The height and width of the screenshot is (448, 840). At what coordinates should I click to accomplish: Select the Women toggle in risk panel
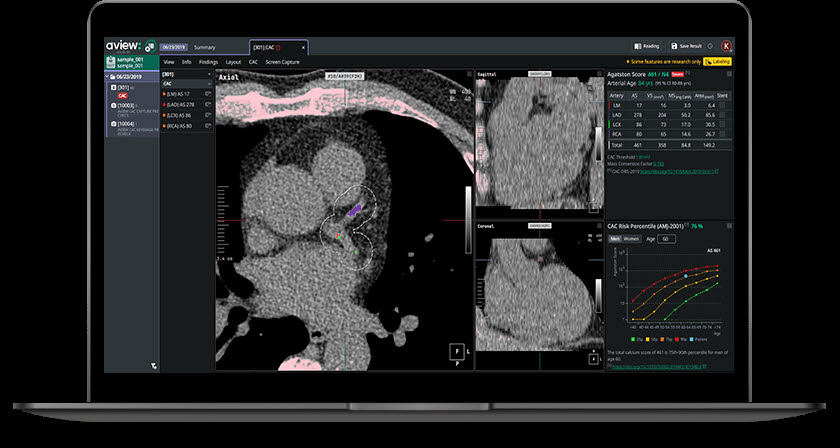632,239
